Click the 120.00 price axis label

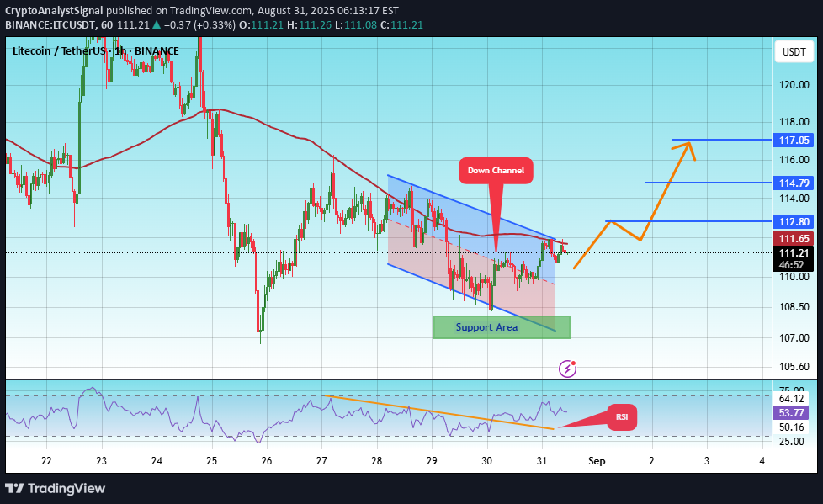click(794, 84)
